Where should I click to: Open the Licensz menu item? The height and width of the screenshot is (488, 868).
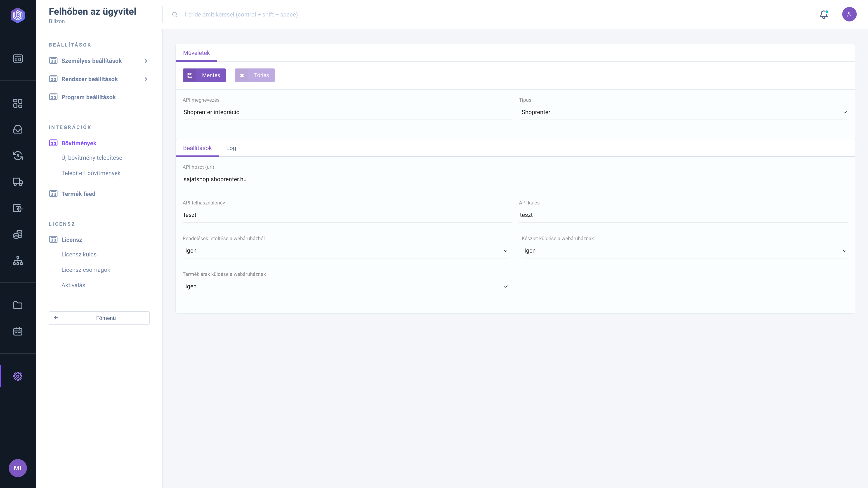tap(71, 239)
